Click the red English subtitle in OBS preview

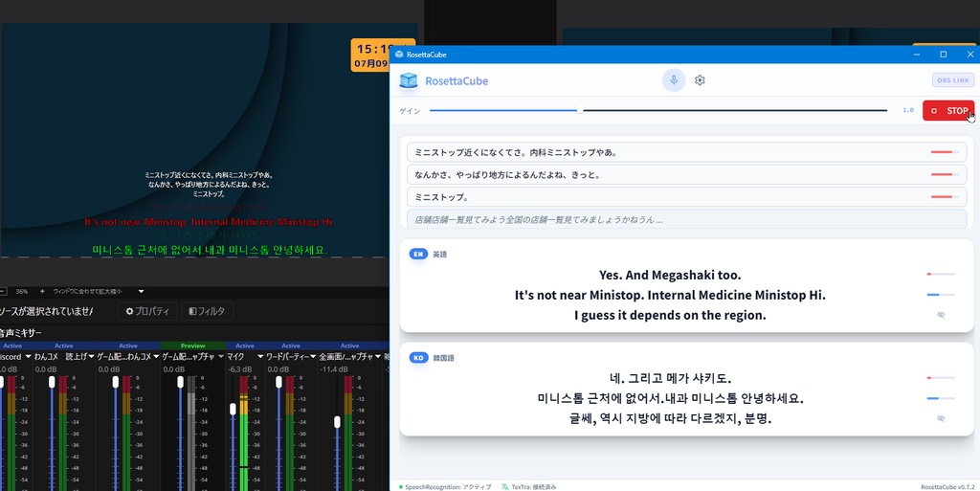pos(208,222)
